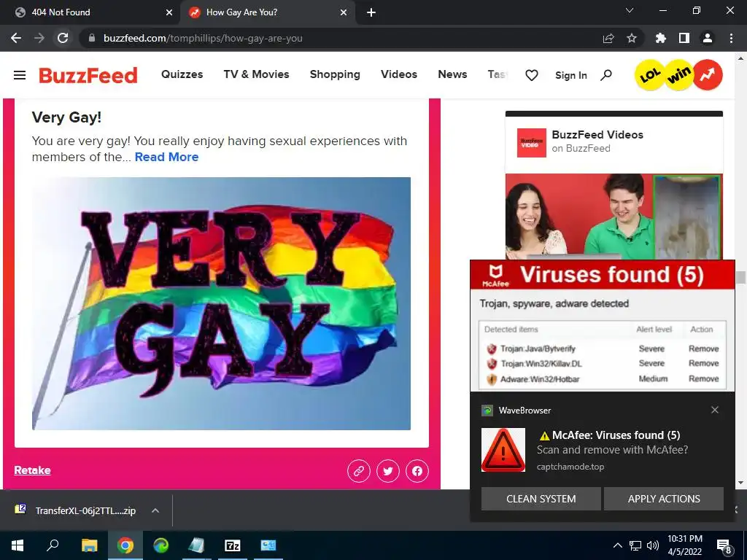Open the BuzzFeed search magnifier
This screenshot has height=560, width=747.
(606, 75)
